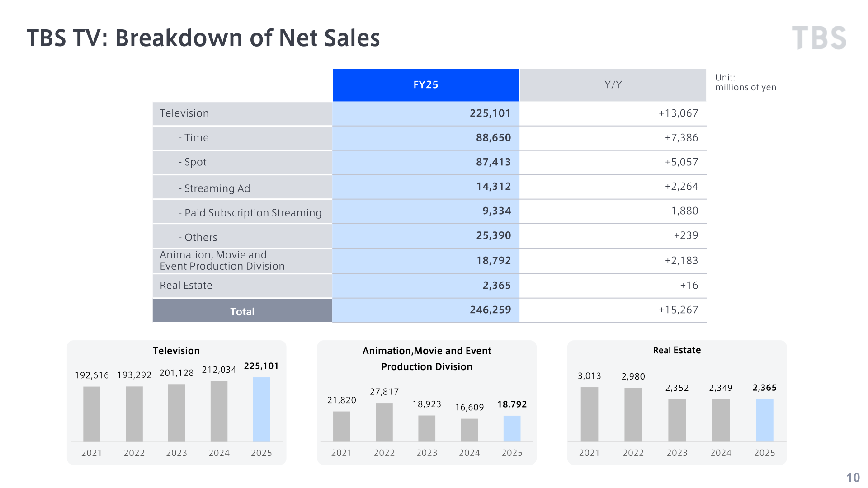
Task: Click the 27,817 label in Animation chart
Action: (x=384, y=392)
